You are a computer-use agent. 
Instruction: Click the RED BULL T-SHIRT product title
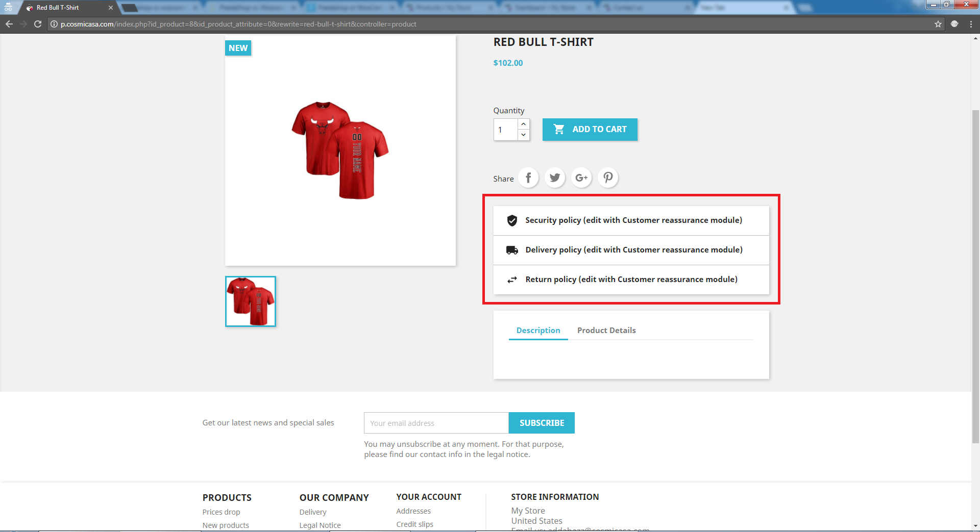pos(543,42)
